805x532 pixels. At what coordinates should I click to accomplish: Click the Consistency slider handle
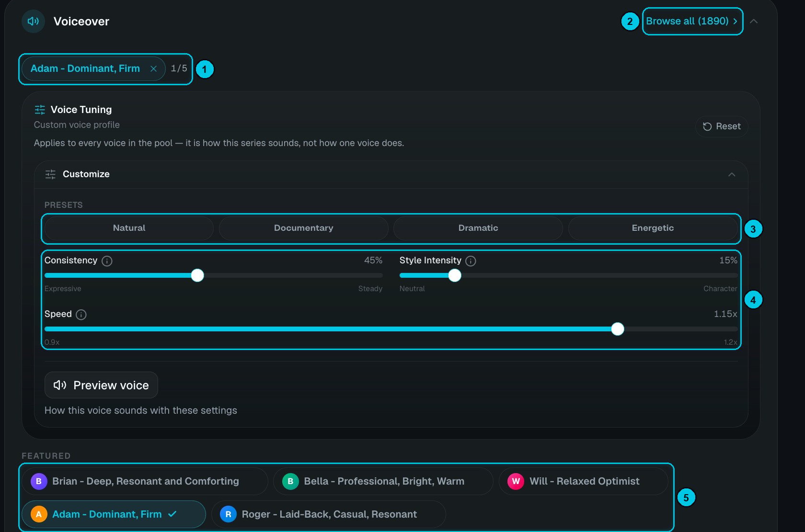click(x=197, y=275)
